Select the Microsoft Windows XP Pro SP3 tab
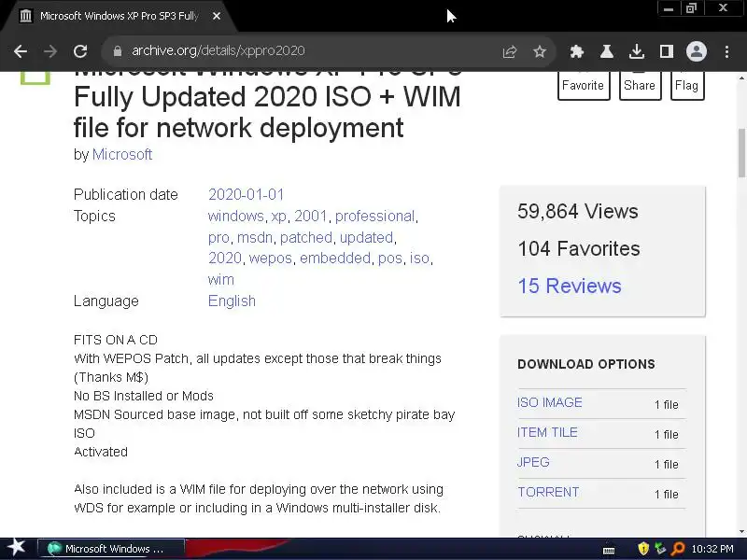Screen dimensions: 747x560 (x=119, y=16)
